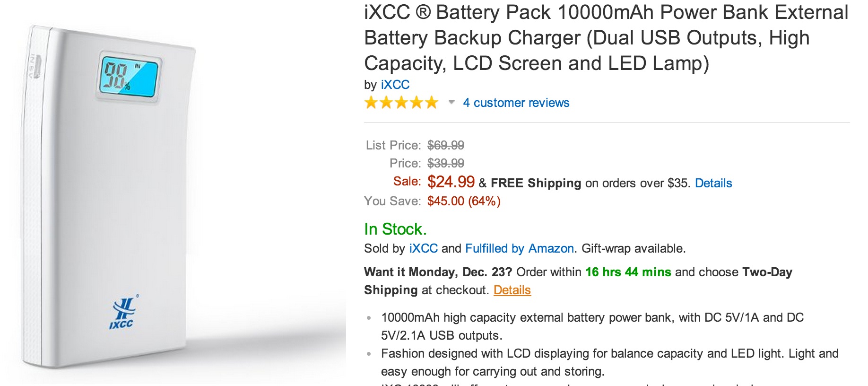Click the iXCC brand link under the title
The width and height of the screenshot is (868, 386).
395,85
